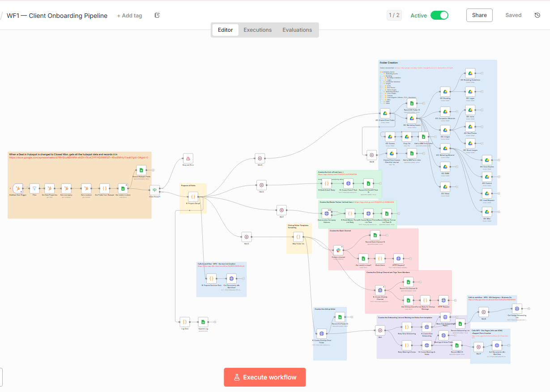
Task: Select the Slack Create a channel node
Action: pos(338,251)
